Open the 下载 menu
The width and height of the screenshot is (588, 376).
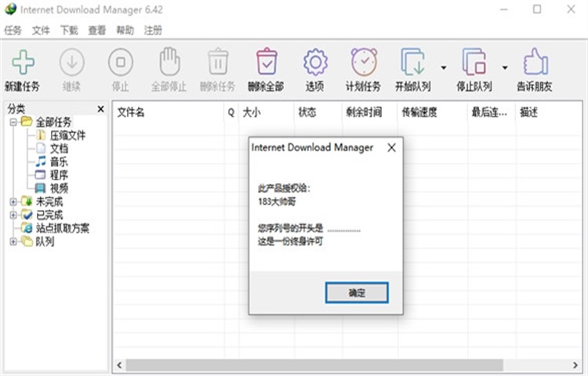[69, 30]
